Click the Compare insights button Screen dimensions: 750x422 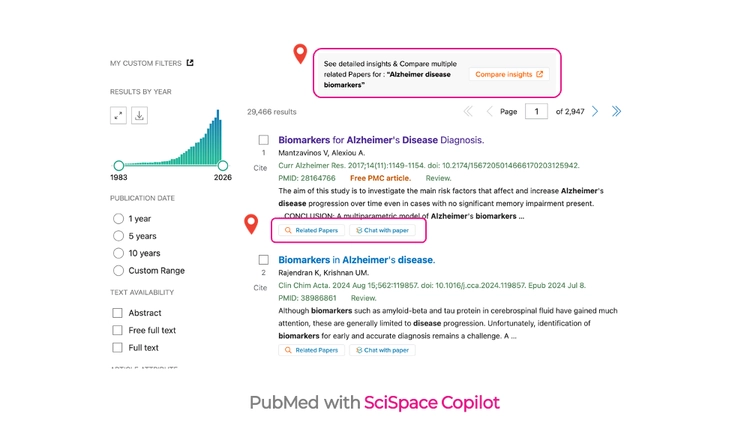[x=509, y=74]
